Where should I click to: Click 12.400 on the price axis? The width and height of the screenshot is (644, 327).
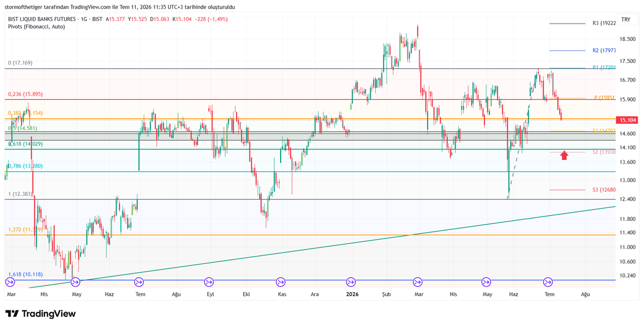tap(627, 199)
